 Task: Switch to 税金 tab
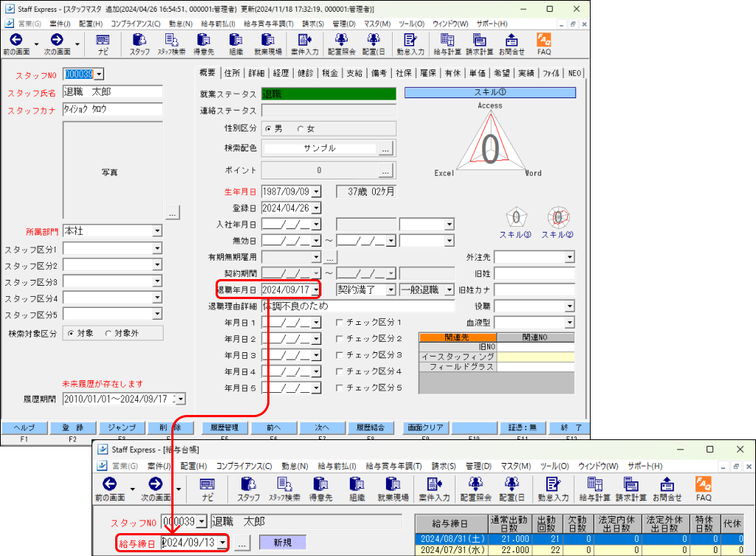pos(330,73)
